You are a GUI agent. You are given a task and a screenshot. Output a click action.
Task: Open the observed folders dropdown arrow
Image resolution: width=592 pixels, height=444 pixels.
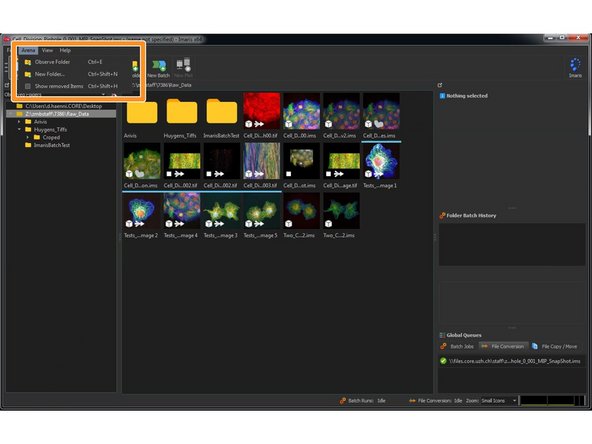click(103, 94)
